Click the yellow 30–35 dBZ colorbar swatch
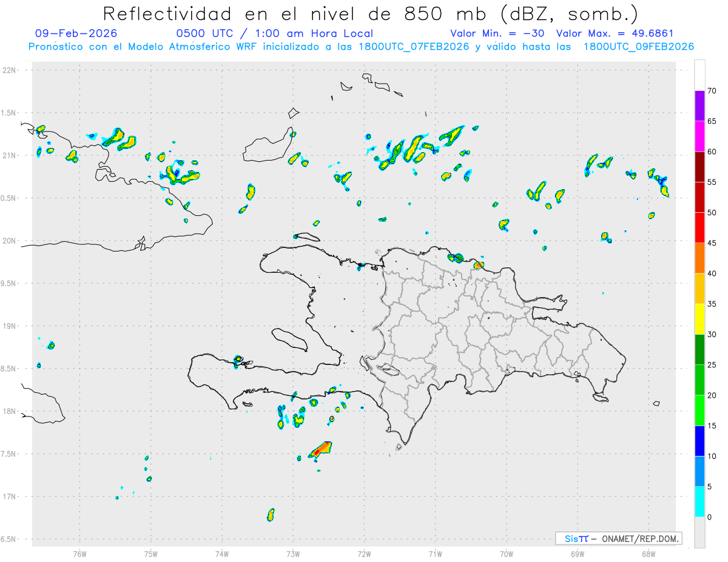This screenshot has height=562, width=728. (x=699, y=319)
